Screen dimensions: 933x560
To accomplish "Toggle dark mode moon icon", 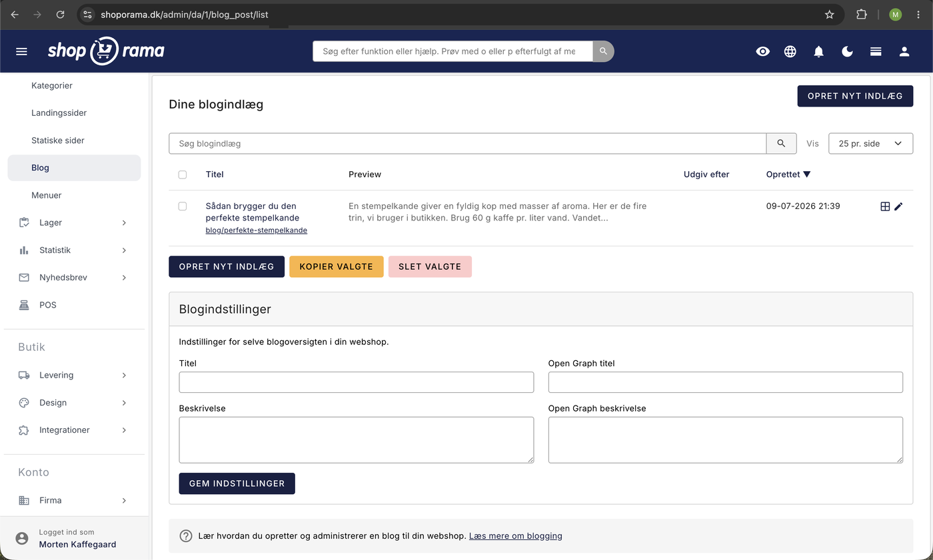I will click(x=848, y=51).
